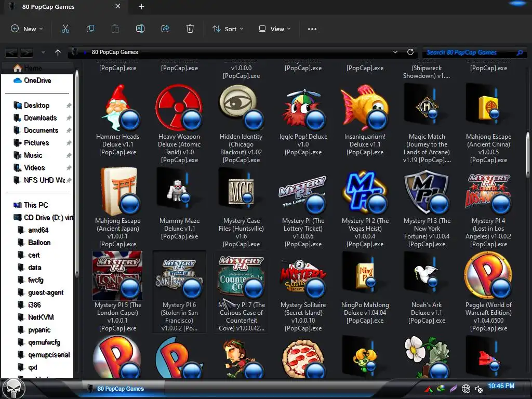Screen dimensions: 532x399
Task: Open the qemupciserial folder in tree
Action: click(x=49, y=354)
